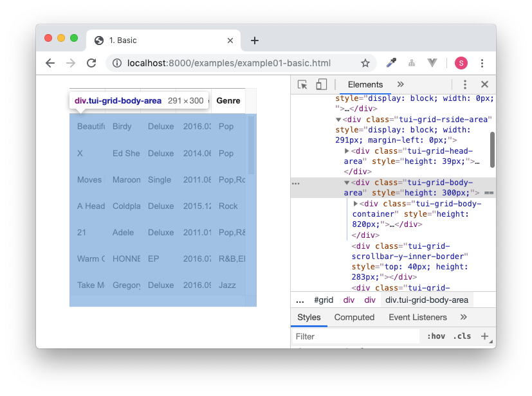Select the 'Single' type cell

[x=160, y=180]
